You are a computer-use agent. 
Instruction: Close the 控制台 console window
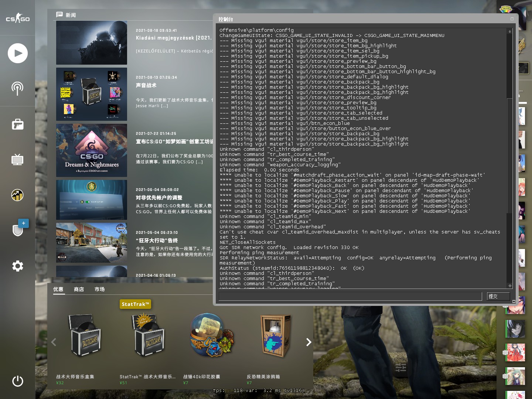512,19
